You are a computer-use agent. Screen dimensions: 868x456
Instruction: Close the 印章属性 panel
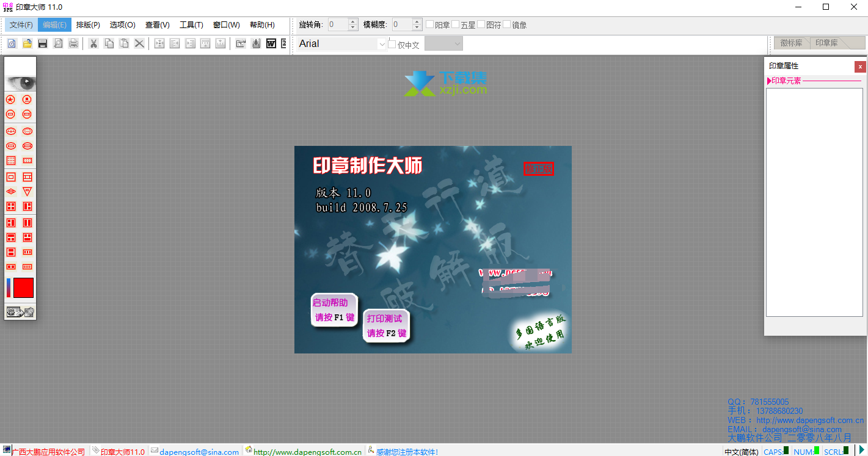860,67
